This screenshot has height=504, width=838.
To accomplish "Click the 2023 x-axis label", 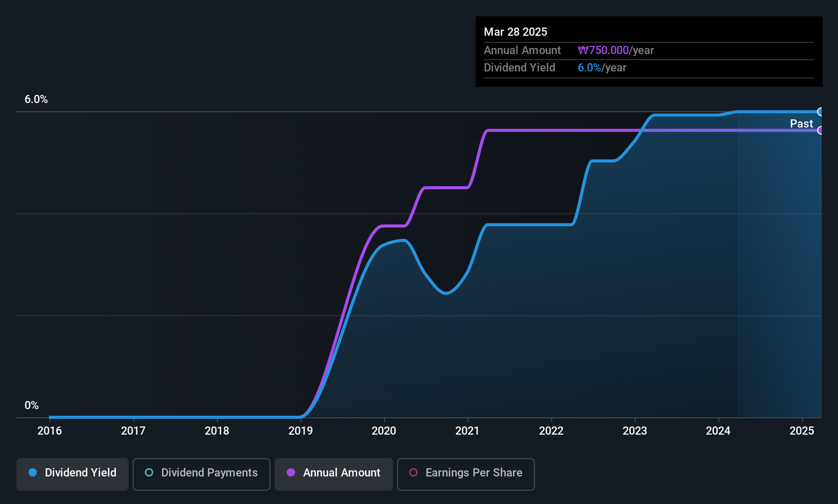I will click(x=635, y=431).
